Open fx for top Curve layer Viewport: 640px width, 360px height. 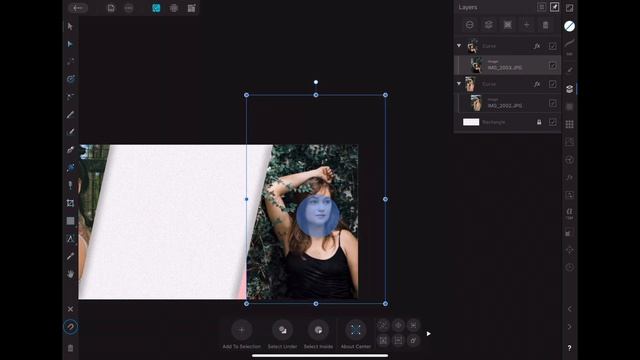(537, 46)
